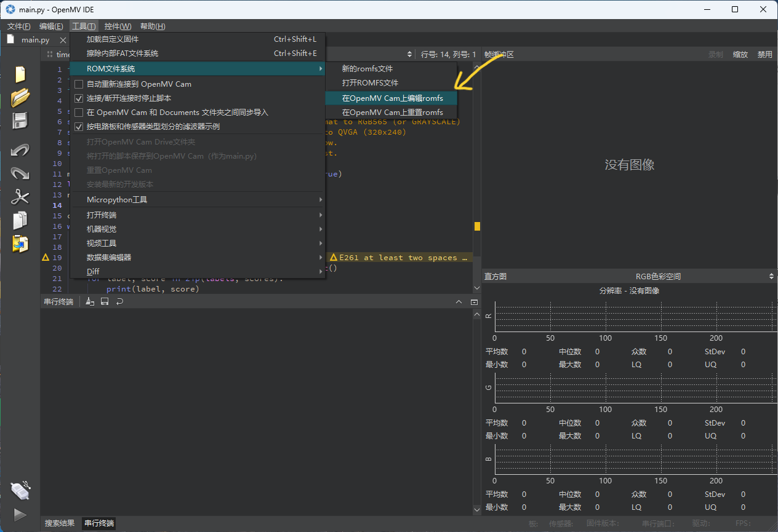
Task: Click the Open File folder icon
Action: 20,97
